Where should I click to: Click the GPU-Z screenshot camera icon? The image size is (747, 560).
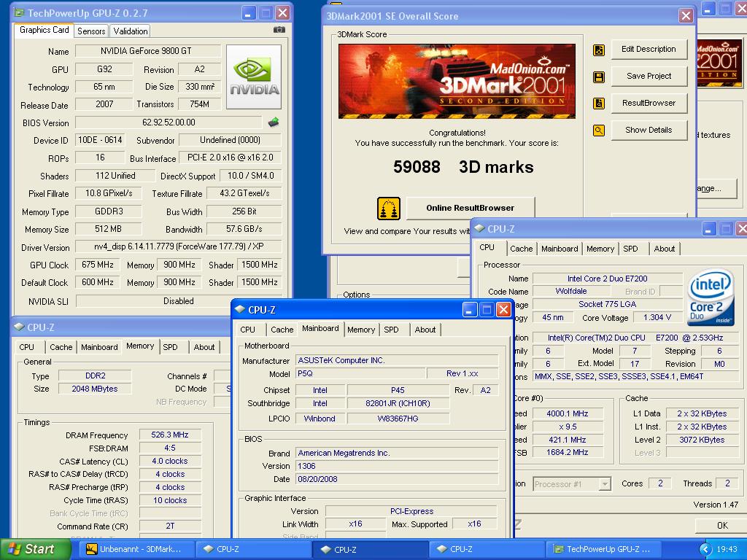tap(279, 29)
